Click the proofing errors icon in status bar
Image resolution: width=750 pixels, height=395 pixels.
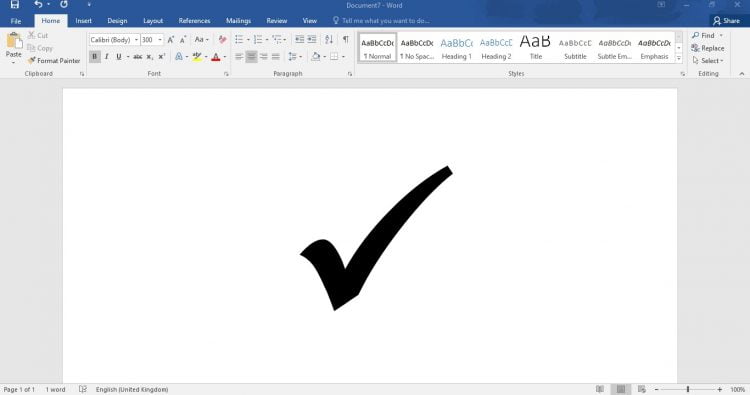(x=83, y=389)
